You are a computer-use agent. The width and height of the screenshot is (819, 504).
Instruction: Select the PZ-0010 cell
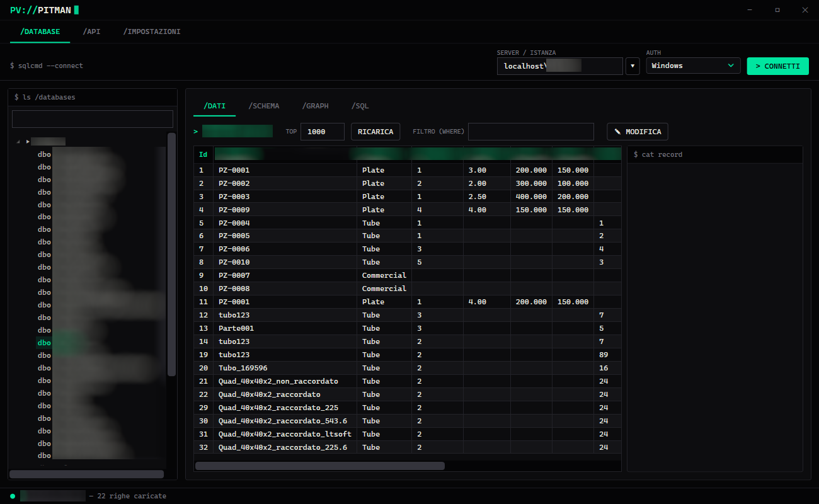[x=286, y=262]
